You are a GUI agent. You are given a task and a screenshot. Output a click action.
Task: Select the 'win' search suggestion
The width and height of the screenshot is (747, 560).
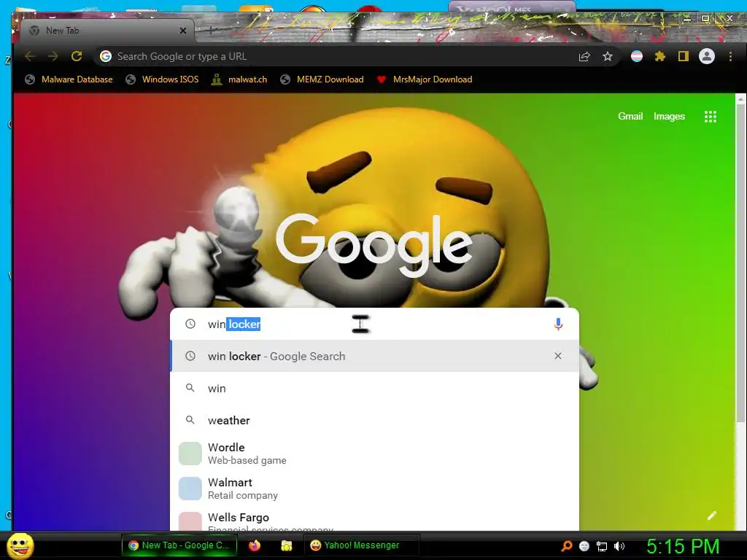[x=374, y=389]
